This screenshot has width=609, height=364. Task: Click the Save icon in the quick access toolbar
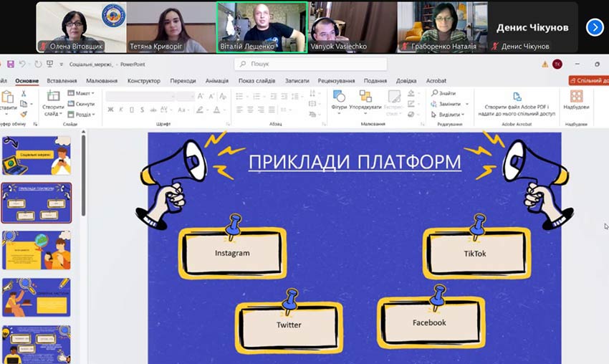pos(10,64)
